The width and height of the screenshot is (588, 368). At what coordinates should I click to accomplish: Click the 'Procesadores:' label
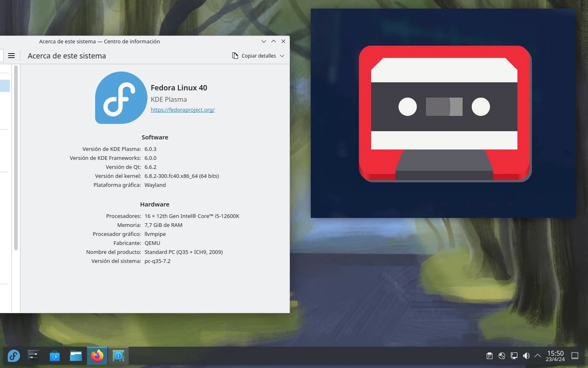[124, 216]
